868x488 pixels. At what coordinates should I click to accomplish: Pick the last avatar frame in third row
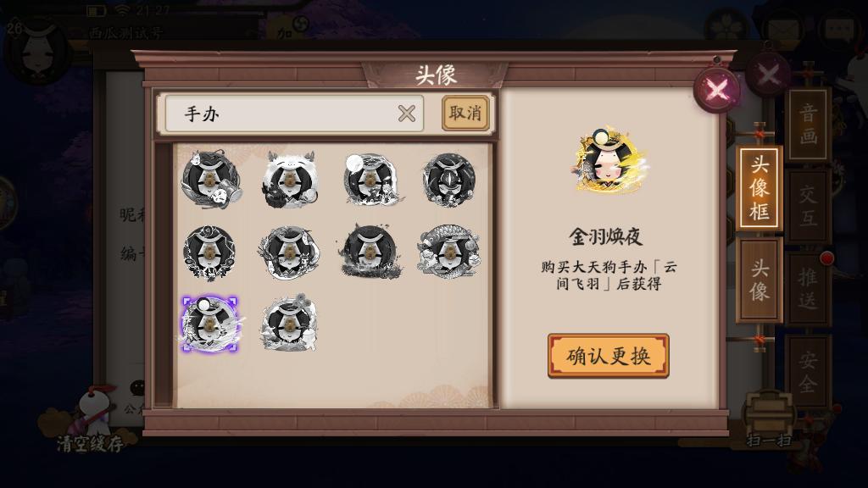[x=290, y=323]
